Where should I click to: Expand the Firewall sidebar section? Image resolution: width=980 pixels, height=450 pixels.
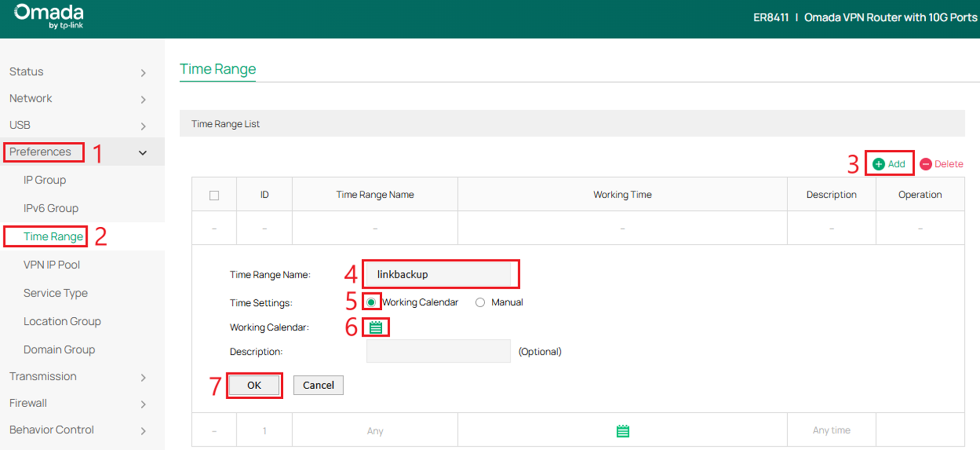click(143, 404)
